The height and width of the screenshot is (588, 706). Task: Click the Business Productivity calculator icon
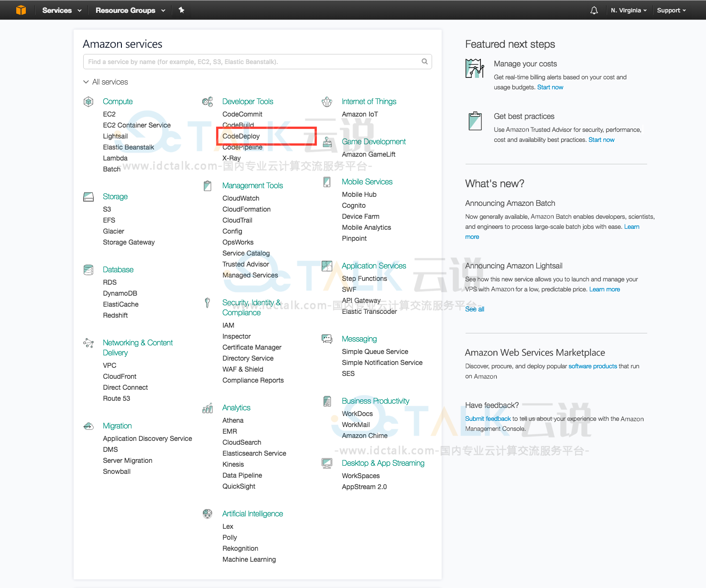(327, 401)
